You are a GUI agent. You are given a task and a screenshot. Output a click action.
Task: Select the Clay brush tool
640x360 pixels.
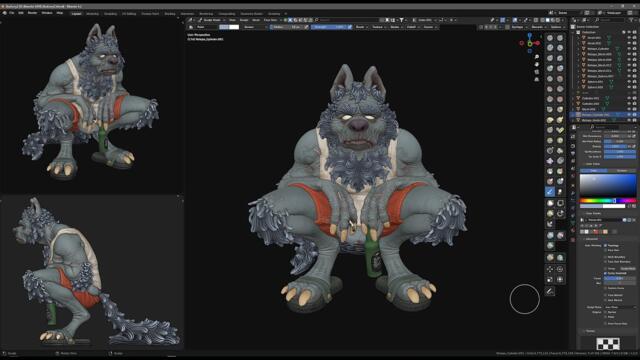pyautogui.click(x=550, y=48)
